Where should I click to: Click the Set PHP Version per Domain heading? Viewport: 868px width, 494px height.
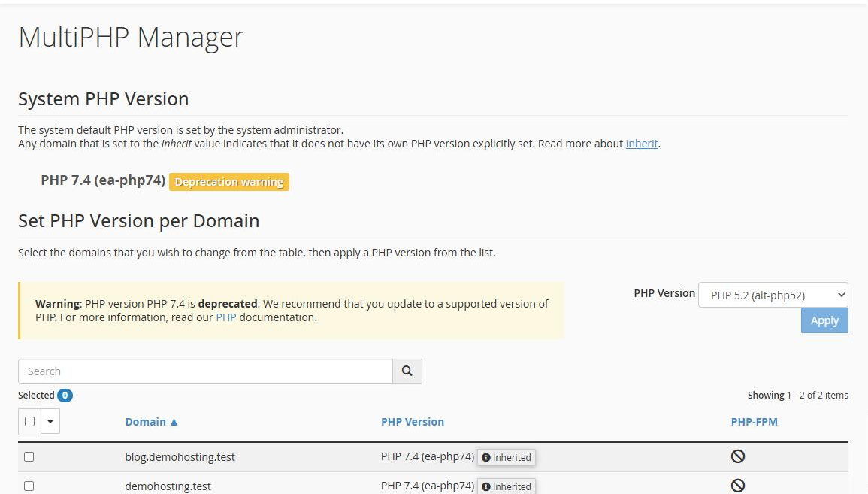pyautogui.click(x=138, y=221)
